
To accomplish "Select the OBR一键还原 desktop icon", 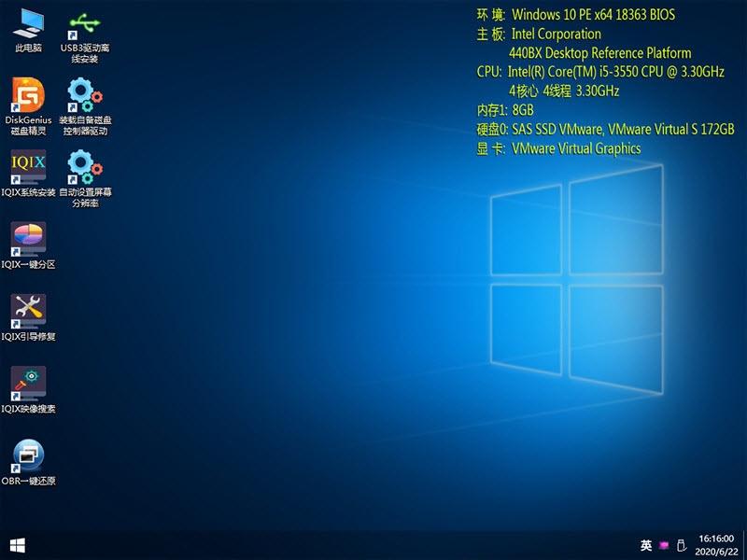I will (28, 462).
